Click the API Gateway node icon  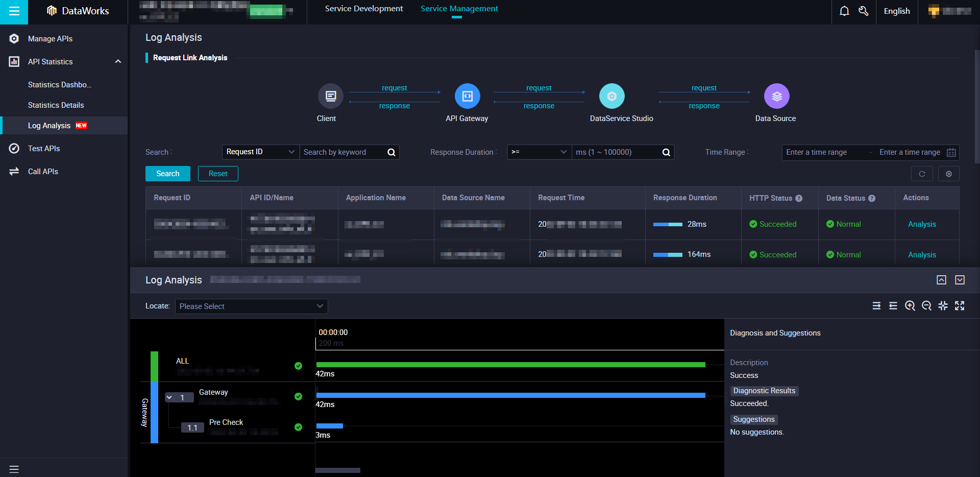tap(467, 96)
